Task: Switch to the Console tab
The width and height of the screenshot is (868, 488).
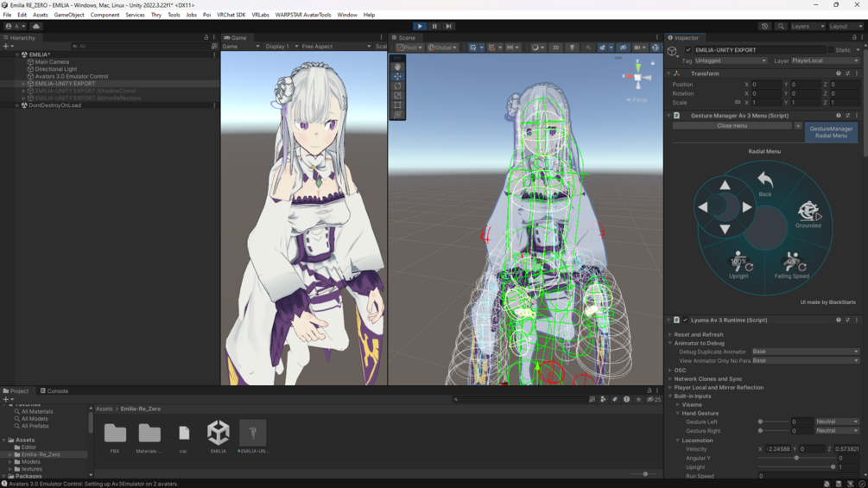Action: pos(54,390)
